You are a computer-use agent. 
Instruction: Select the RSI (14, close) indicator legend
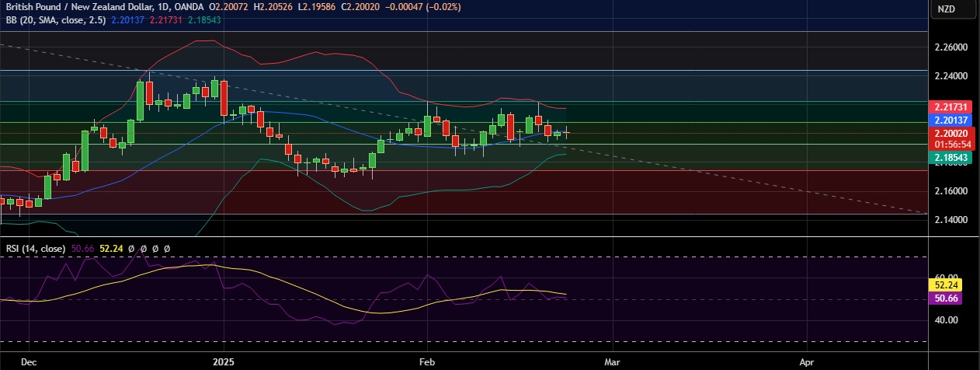(x=35, y=249)
